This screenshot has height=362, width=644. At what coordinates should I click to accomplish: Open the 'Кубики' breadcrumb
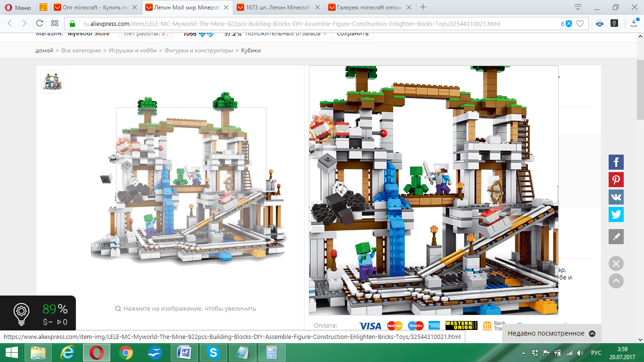pos(251,50)
